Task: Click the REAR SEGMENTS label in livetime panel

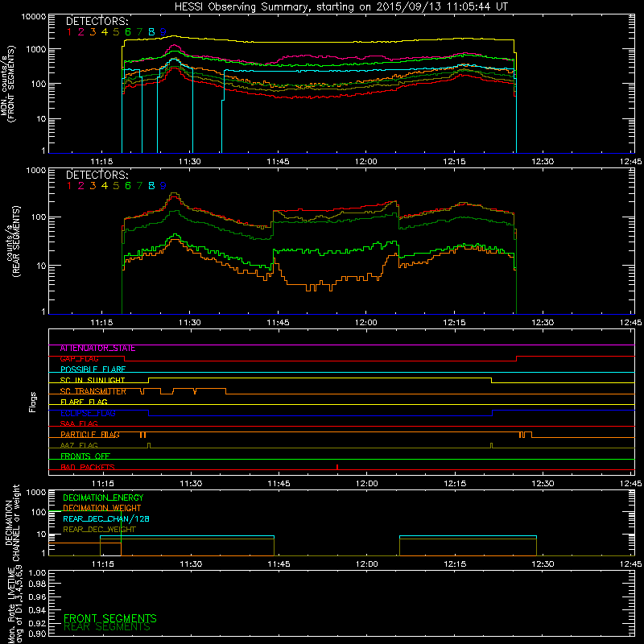Action: click(107, 627)
